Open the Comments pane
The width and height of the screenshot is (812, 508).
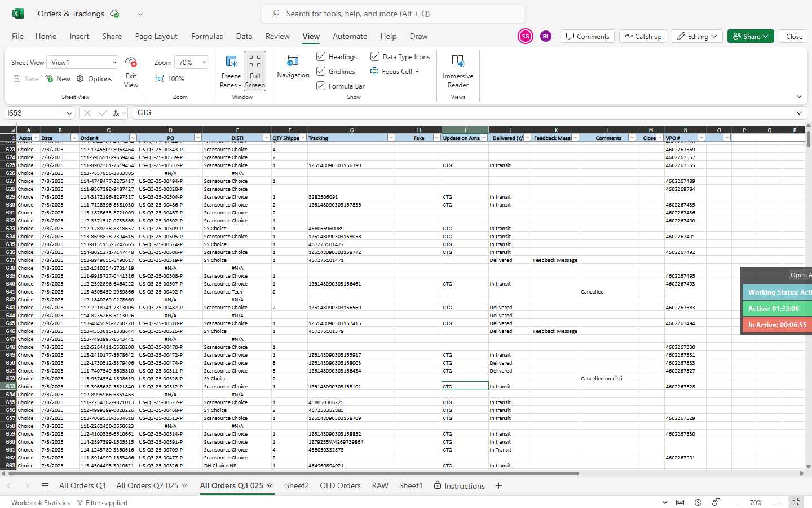click(x=587, y=36)
